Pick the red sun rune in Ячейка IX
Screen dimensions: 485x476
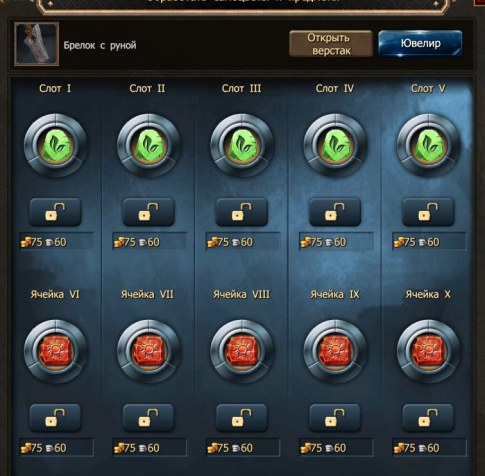coord(335,352)
